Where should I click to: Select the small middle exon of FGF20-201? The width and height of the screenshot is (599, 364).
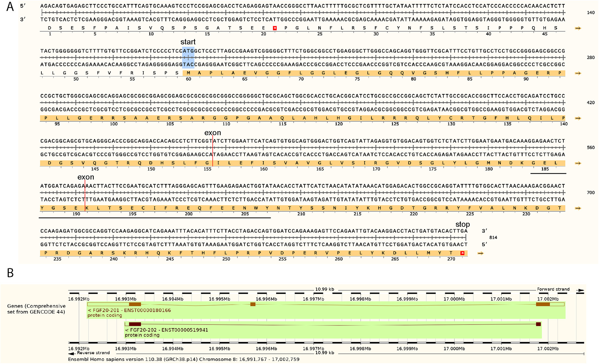[x=253, y=304]
